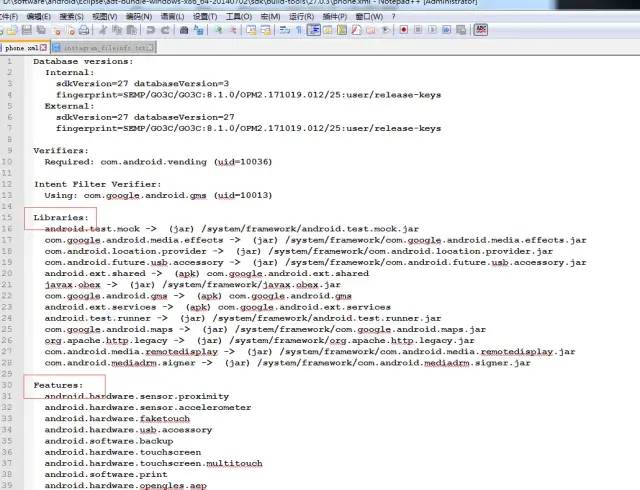Open the Replace toolbar icon
640x490 pixels.
(x=198, y=30)
